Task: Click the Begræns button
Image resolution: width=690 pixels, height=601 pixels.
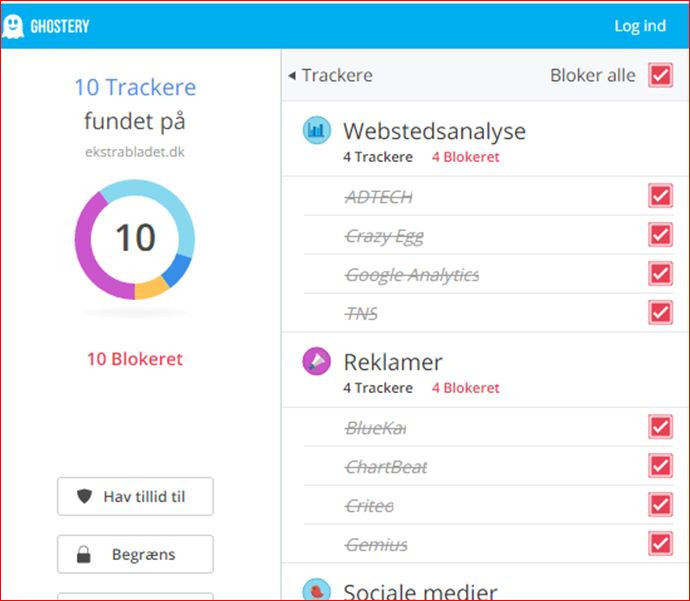Action: (135, 554)
